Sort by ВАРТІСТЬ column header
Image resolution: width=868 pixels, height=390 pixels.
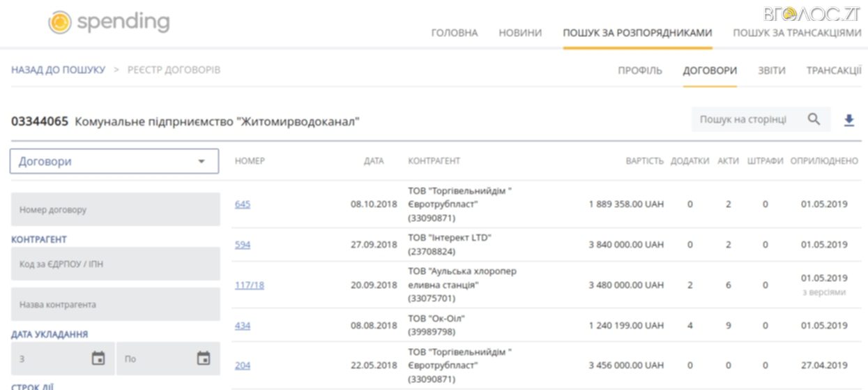coord(644,161)
